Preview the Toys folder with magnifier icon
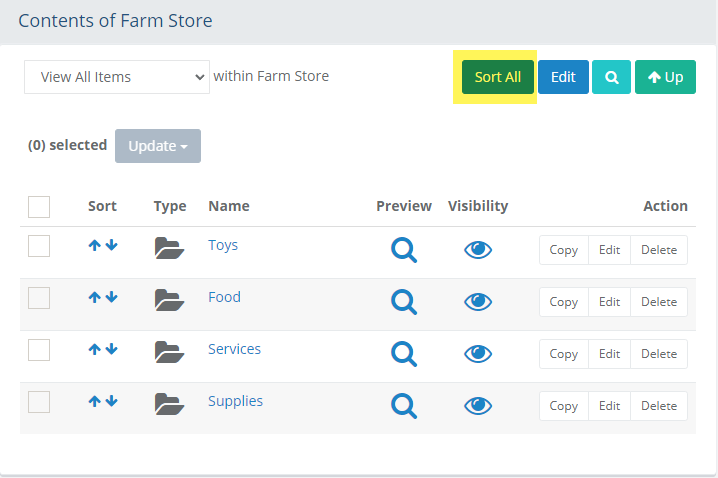The image size is (718, 478). pyautogui.click(x=403, y=249)
